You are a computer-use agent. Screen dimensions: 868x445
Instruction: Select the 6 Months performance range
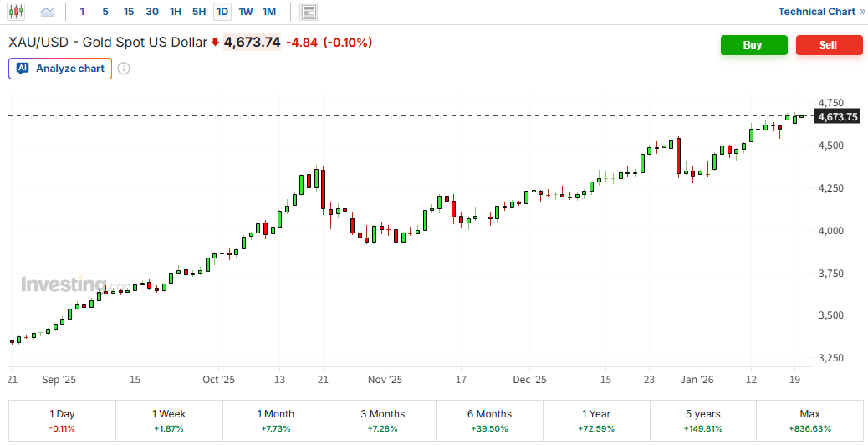(x=489, y=421)
